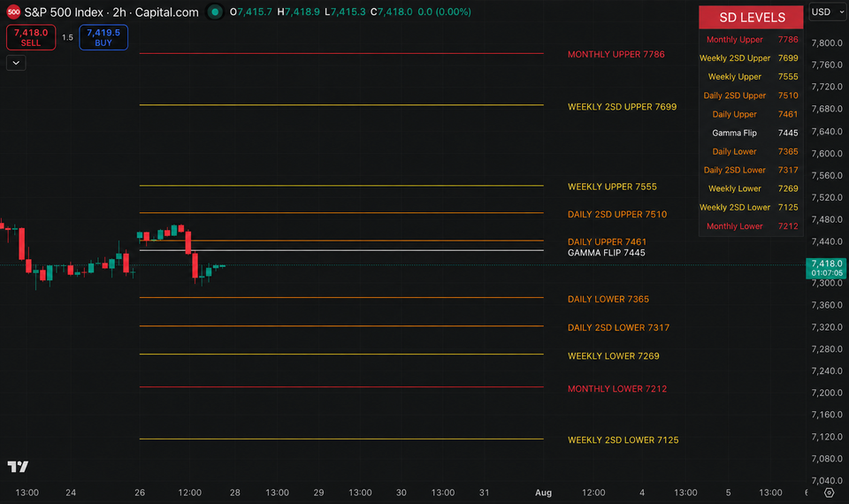
Task: Click the Daily Lower 7365 table row
Action: coord(752,151)
